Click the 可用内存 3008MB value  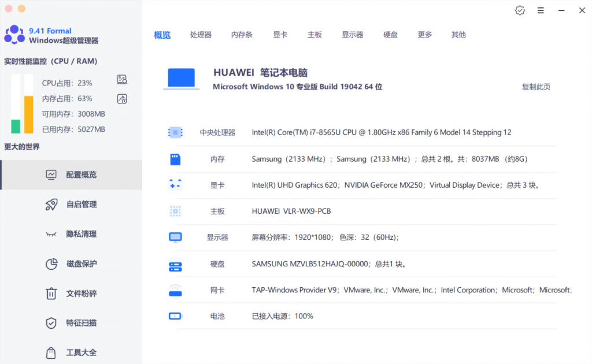point(73,114)
